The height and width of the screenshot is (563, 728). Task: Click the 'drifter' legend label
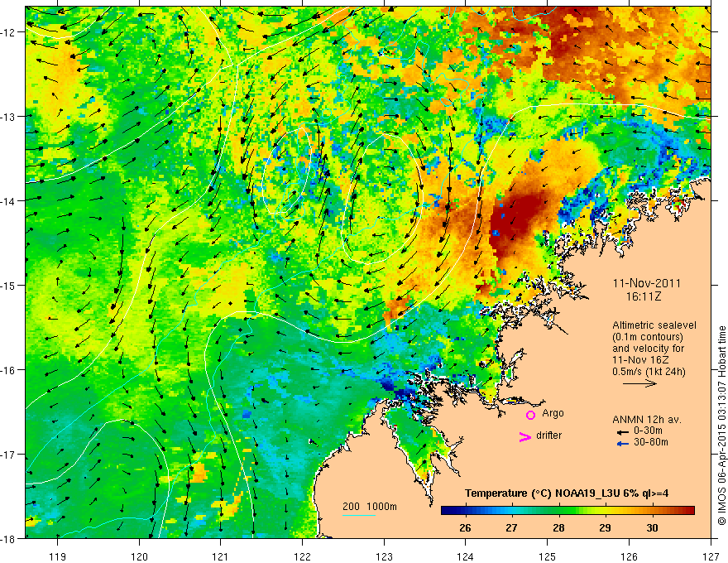[x=548, y=435]
